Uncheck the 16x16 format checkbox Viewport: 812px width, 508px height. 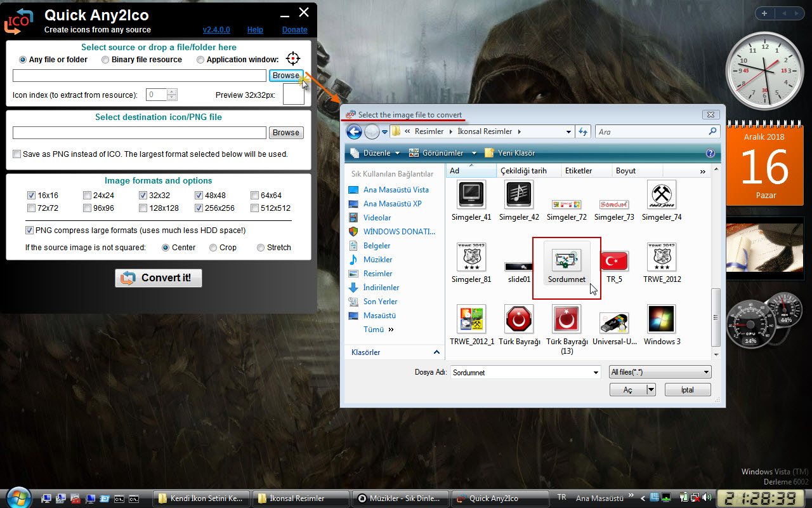(31, 196)
